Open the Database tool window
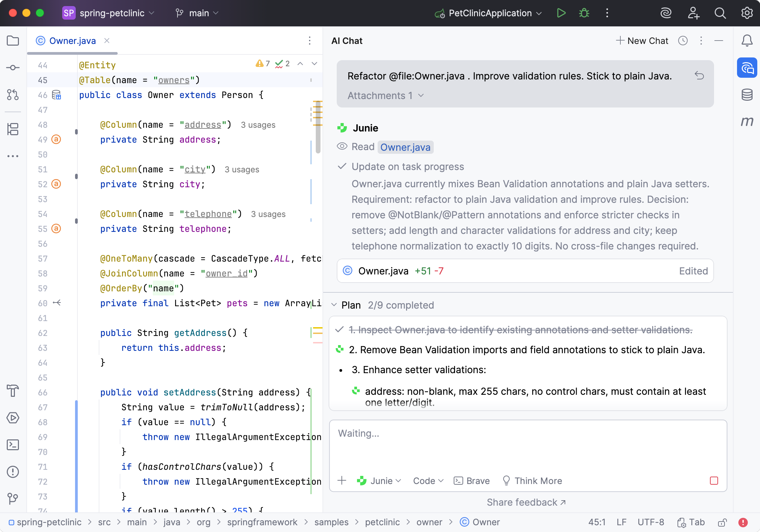The image size is (760, 532). (747, 95)
